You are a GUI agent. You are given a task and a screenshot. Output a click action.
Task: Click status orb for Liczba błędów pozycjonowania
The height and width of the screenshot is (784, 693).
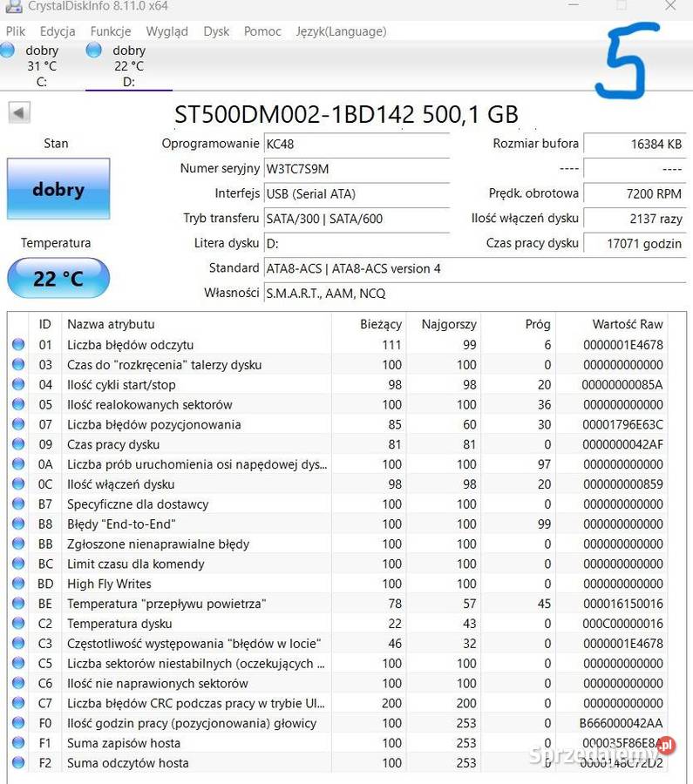[x=18, y=424]
